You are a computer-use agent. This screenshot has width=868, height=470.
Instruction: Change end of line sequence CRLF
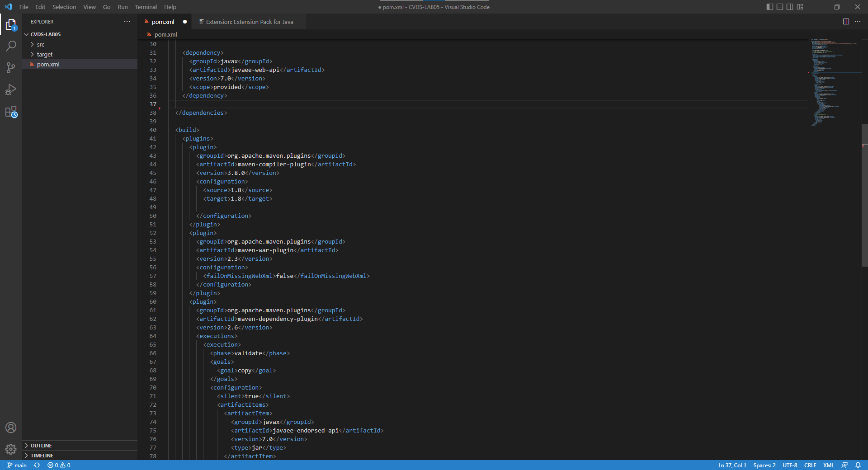(x=810, y=465)
